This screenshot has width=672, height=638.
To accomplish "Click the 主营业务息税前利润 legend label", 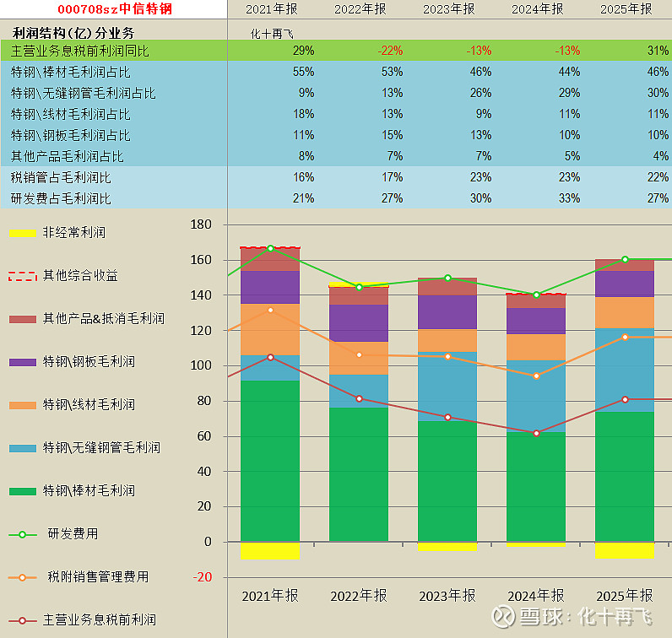I will tap(99, 619).
